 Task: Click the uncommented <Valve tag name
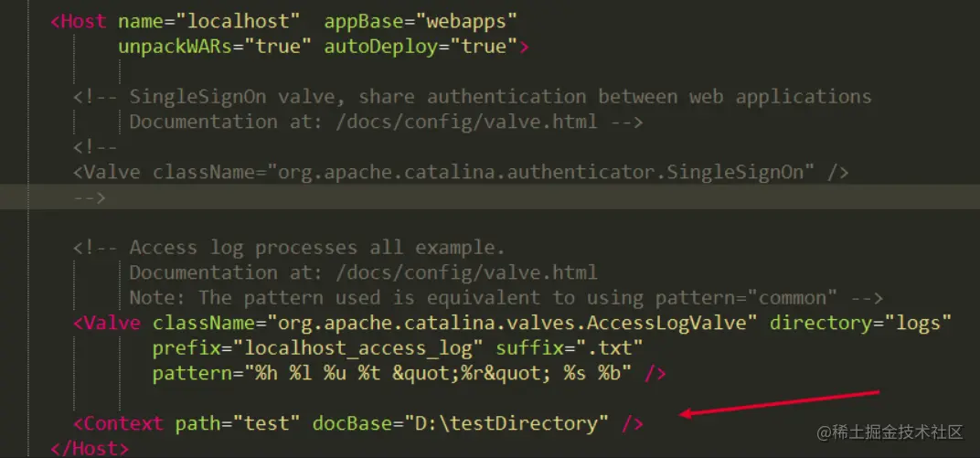106,323
